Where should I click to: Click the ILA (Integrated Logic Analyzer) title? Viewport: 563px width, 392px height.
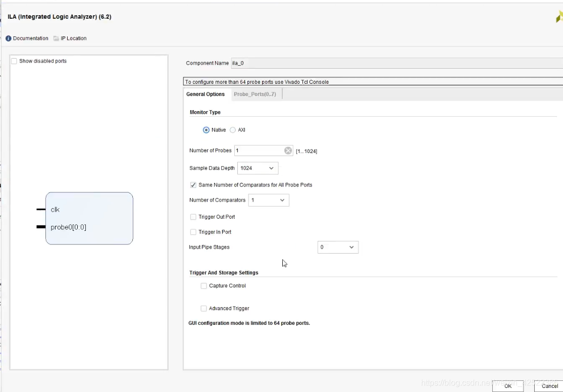(59, 17)
